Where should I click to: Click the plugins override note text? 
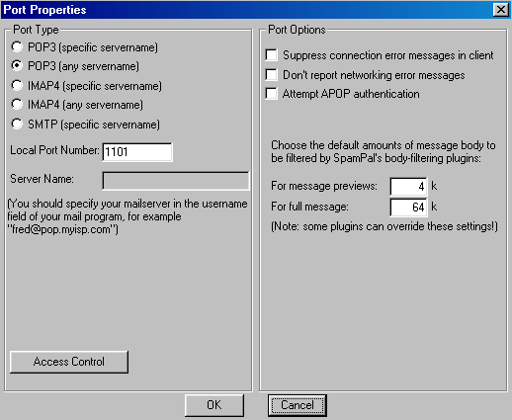point(384,226)
